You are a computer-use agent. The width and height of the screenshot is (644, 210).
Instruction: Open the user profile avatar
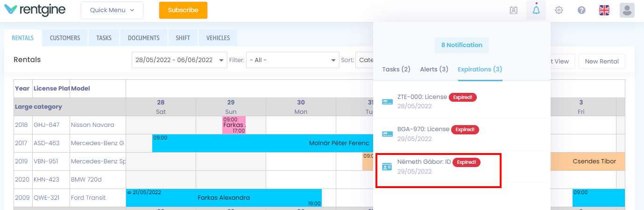627,10
